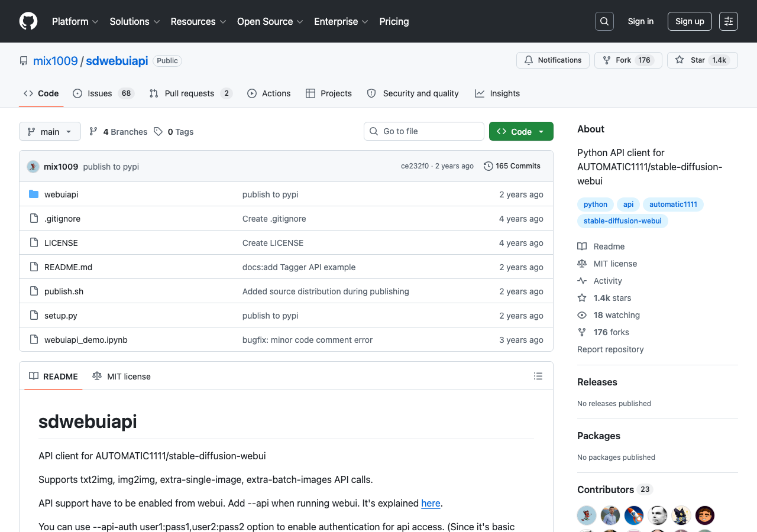Open the mix1009 owner profile link

[56, 61]
